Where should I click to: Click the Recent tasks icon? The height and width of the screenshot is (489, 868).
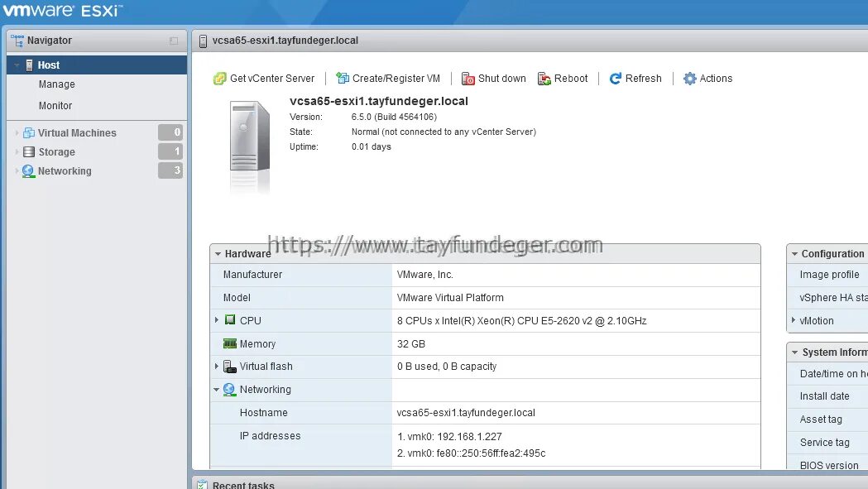(202, 485)
